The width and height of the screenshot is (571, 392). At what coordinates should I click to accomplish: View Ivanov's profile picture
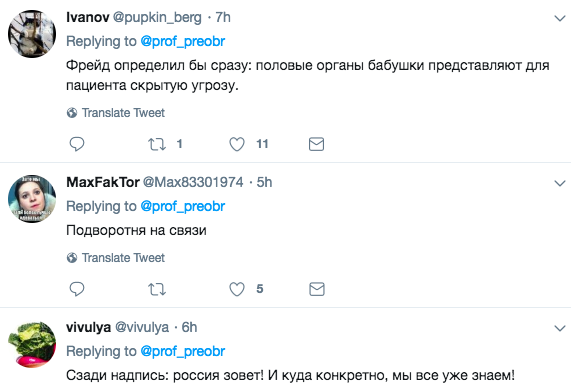(32, 34)
